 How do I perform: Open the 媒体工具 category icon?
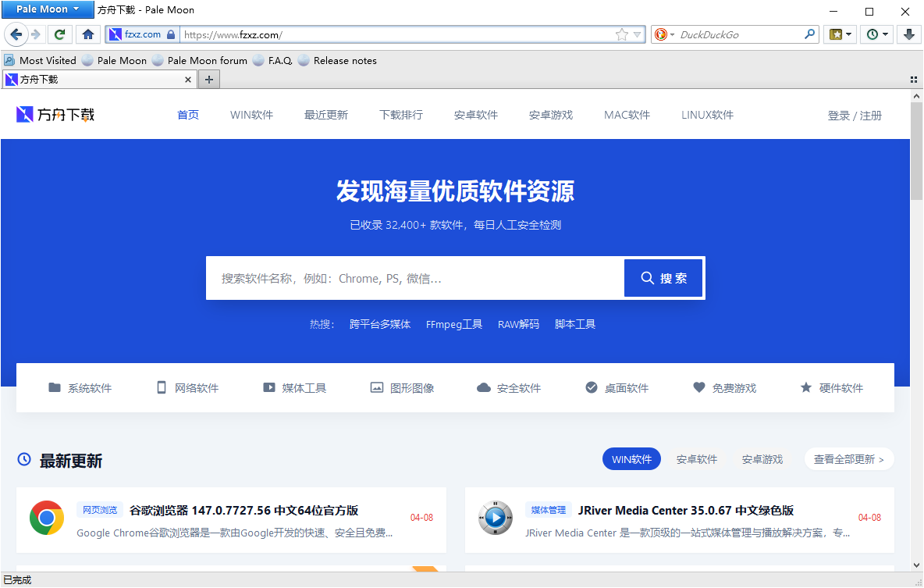pos(268,387)
